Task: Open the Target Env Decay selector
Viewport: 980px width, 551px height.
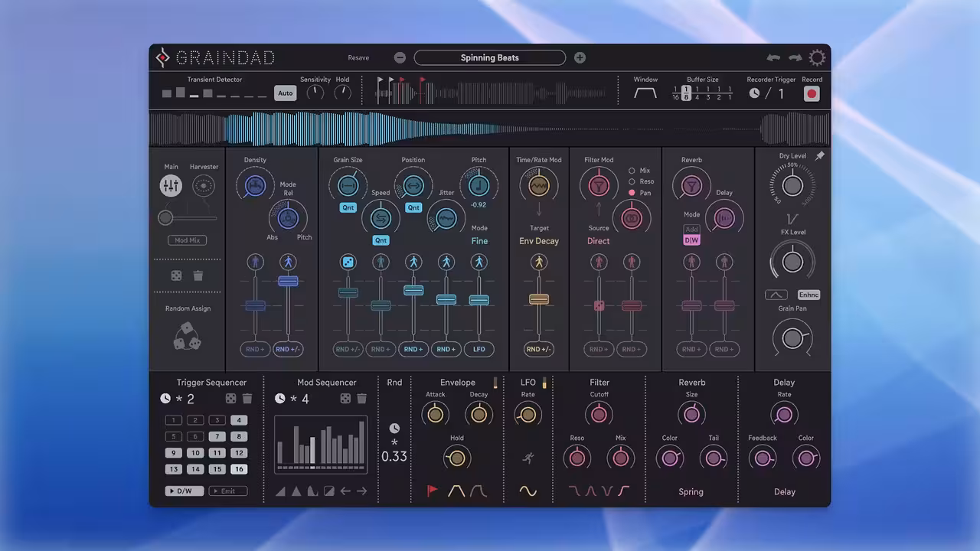Action: [539, 241]
